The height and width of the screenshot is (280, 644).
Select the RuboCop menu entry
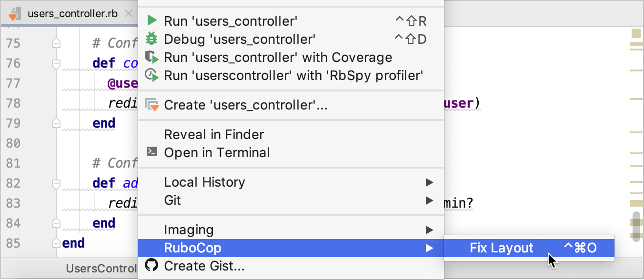[192, 248]
